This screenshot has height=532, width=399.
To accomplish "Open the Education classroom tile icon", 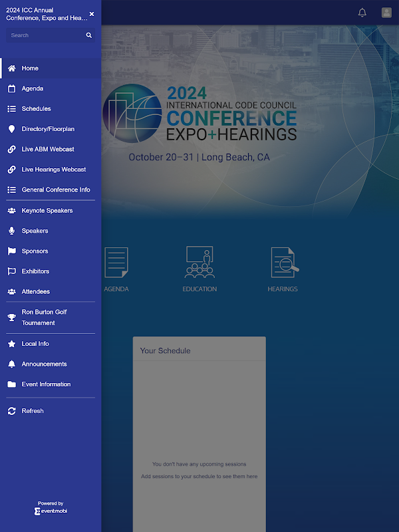I will coord(199,262).
